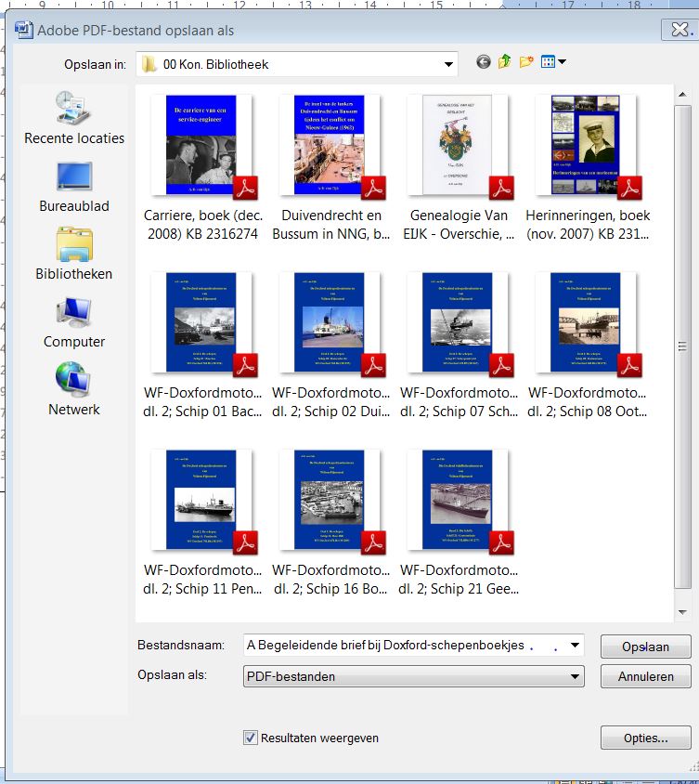The width and height of the screenshot is (699, 784).
Task: Click the Annuleren button
Action: point(645,677)
